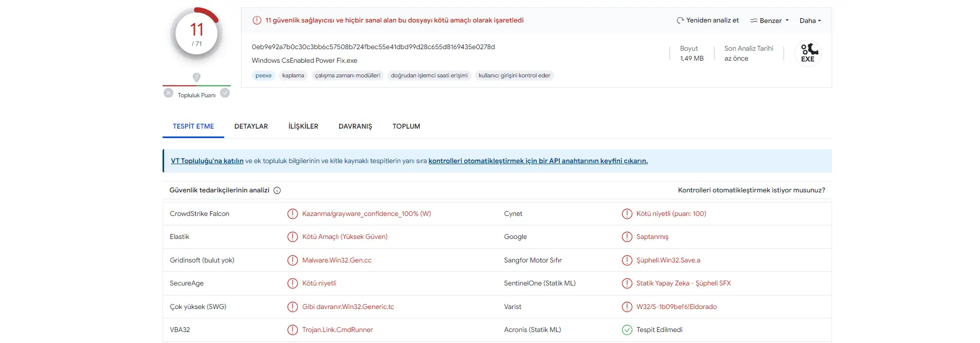Click the red alert icon in detection banner
Image resolution: width=980 pixels, height=343 pixels.
click(257, 20)
